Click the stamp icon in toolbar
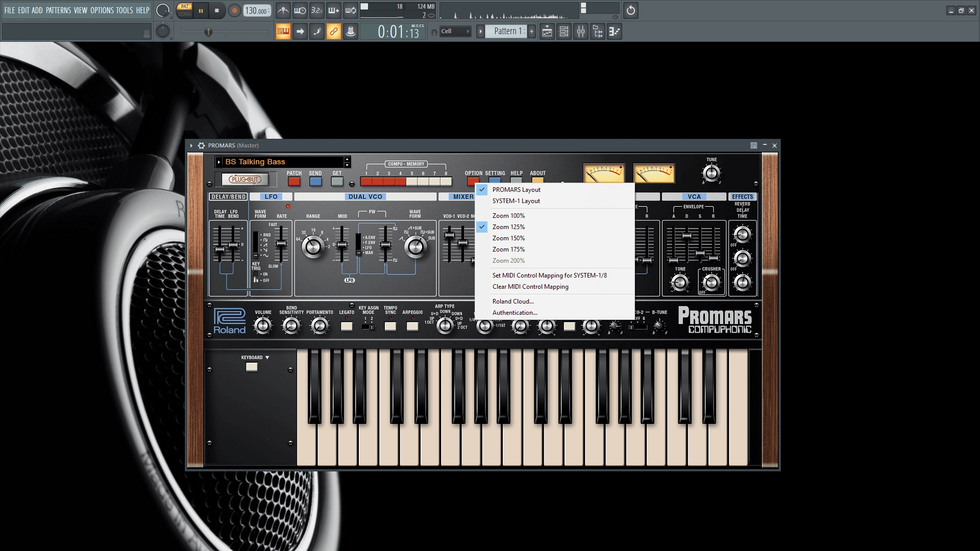 [x=351, y=32]
